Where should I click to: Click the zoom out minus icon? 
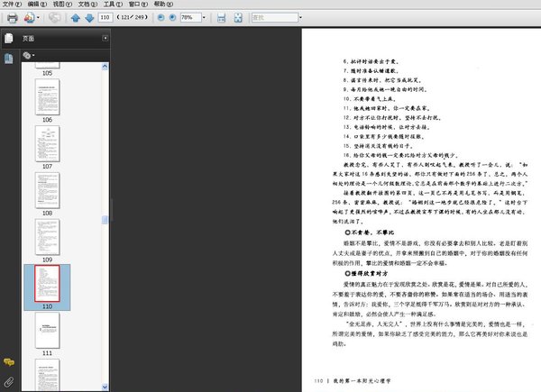click(x=160, y=17)
